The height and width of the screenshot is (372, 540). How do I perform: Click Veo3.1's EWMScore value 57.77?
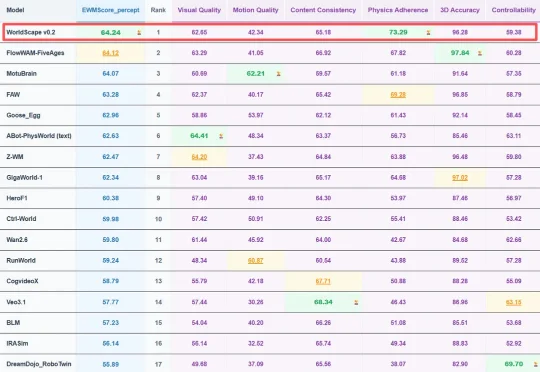coord(111,302)
